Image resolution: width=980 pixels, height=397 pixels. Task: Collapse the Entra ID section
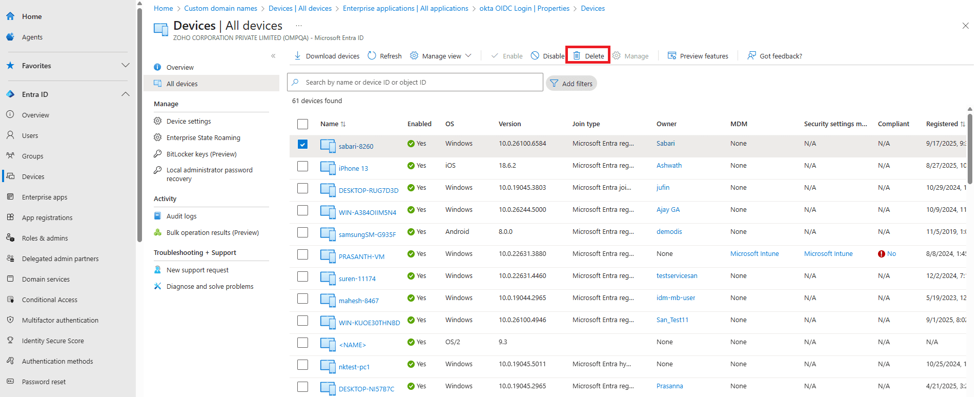[126, 94]
